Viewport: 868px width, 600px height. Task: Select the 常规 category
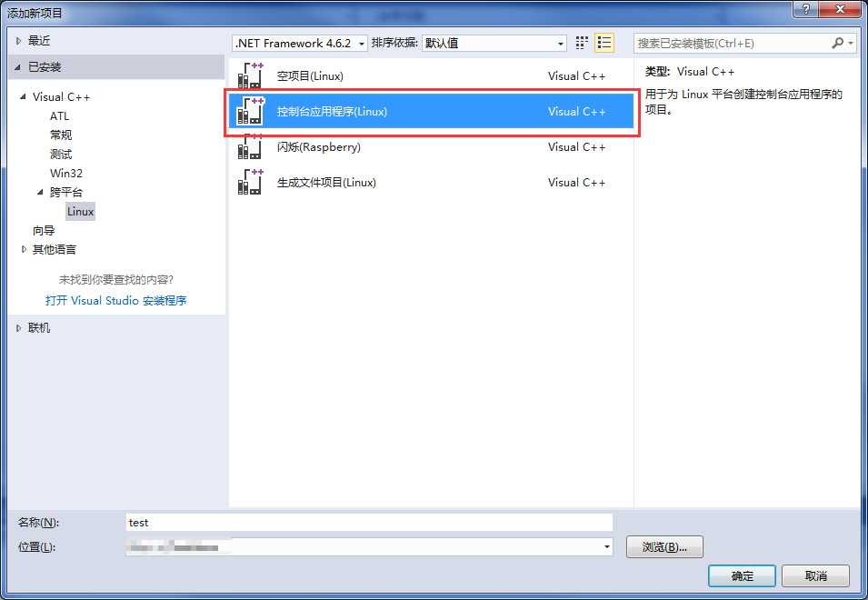61,135
